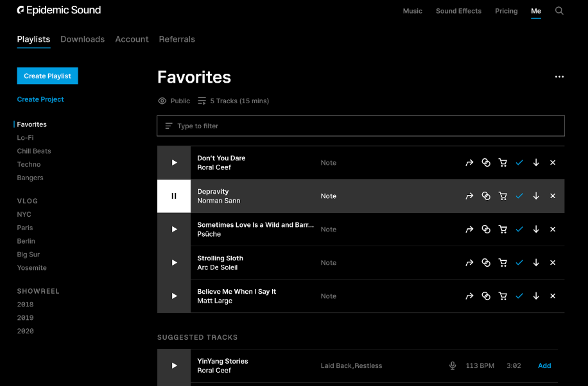
Task: Toggle the checkmark on Sometimes Love track
Action: click(x=519, y=230)
